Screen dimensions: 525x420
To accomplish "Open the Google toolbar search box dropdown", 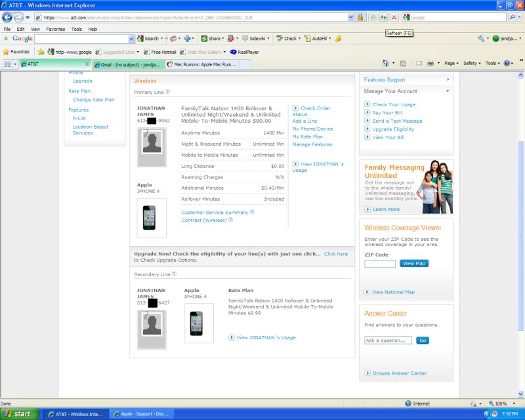I will tap(131, 39).
